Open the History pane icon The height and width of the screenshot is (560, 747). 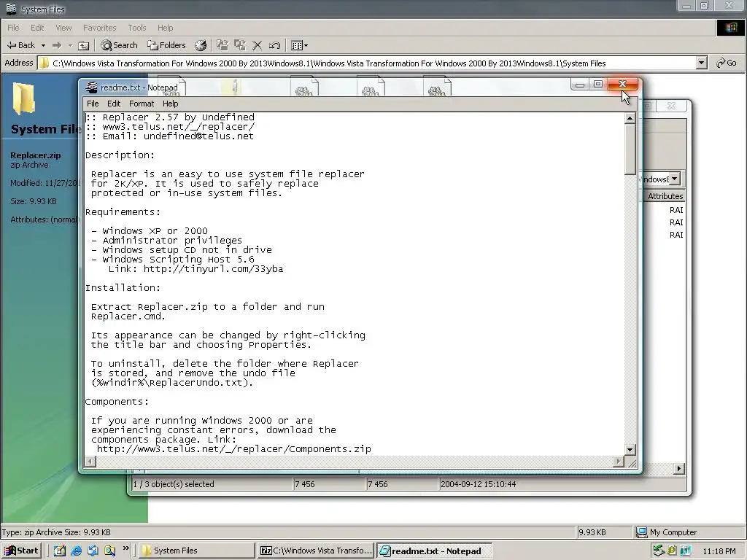tap(201, 45)
